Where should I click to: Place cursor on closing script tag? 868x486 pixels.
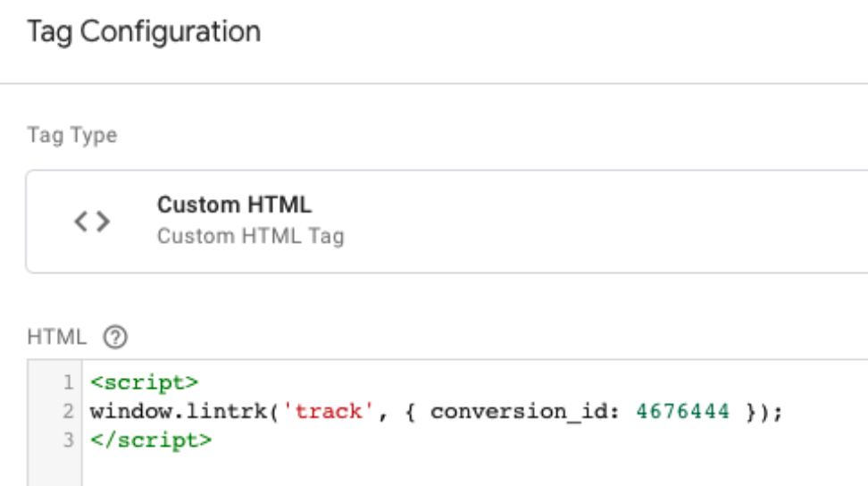click(x=151, y=440)
